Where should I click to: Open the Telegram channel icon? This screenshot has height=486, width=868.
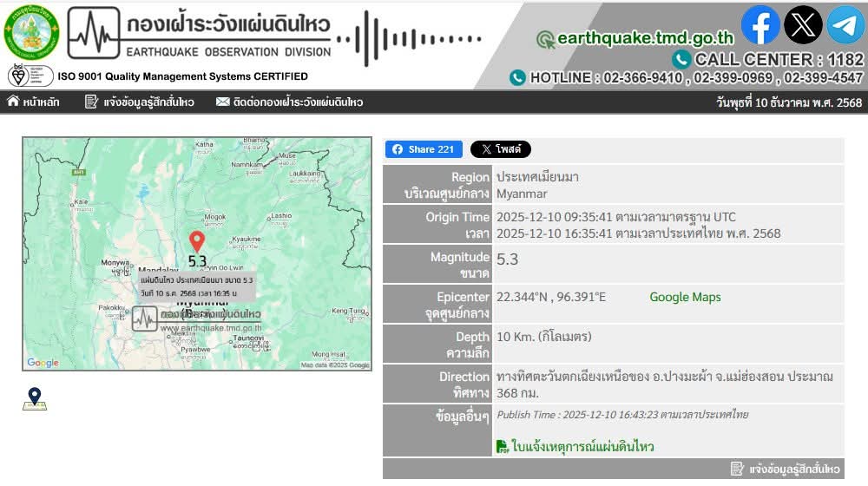845,25
